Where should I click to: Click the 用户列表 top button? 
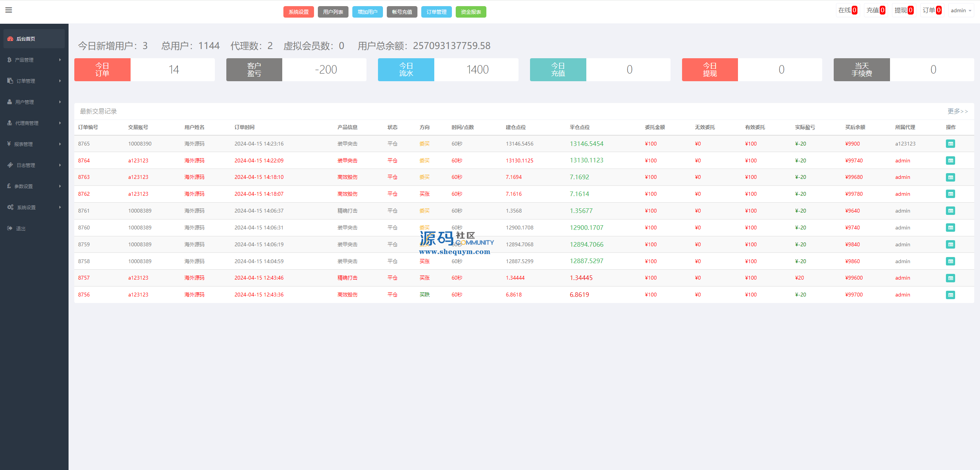333,12
